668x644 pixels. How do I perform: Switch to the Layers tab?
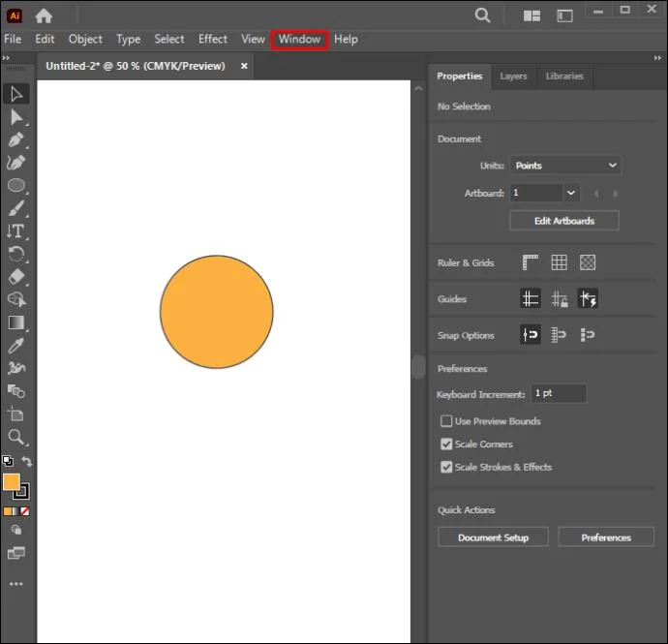pos(513,77)
